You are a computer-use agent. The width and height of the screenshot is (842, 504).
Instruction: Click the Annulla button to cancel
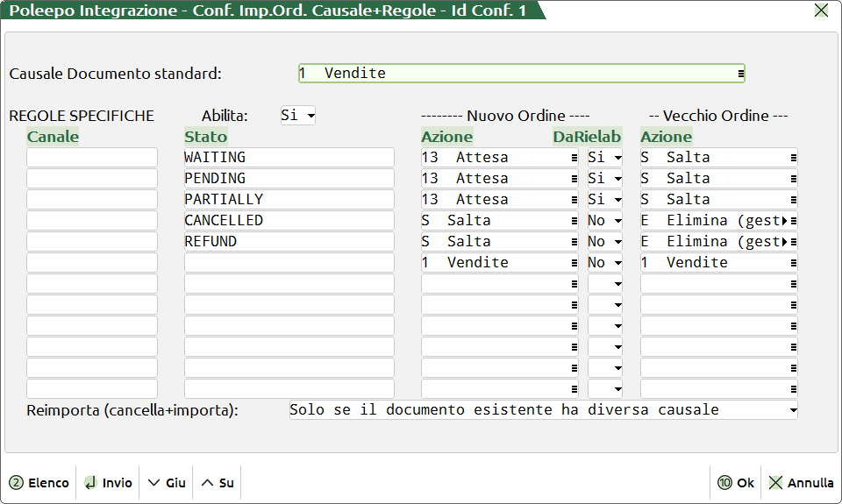click(x=801, y=483)
